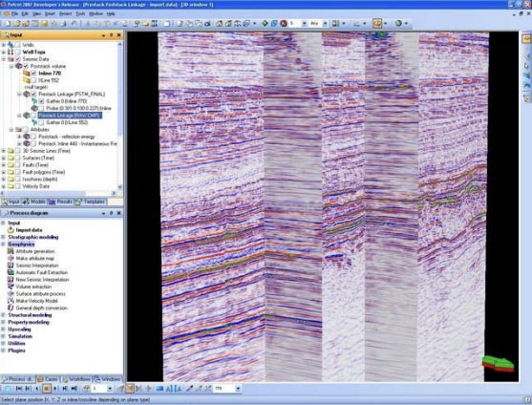
Task: Click the green and red north arrow indicator
Action: click(x=498, y=364)
